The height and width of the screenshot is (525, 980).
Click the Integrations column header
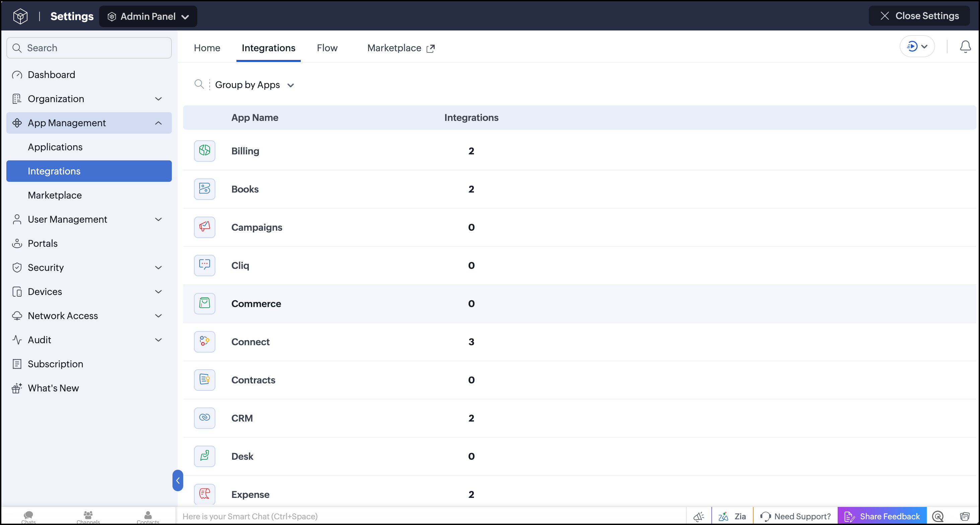point(471,118)
